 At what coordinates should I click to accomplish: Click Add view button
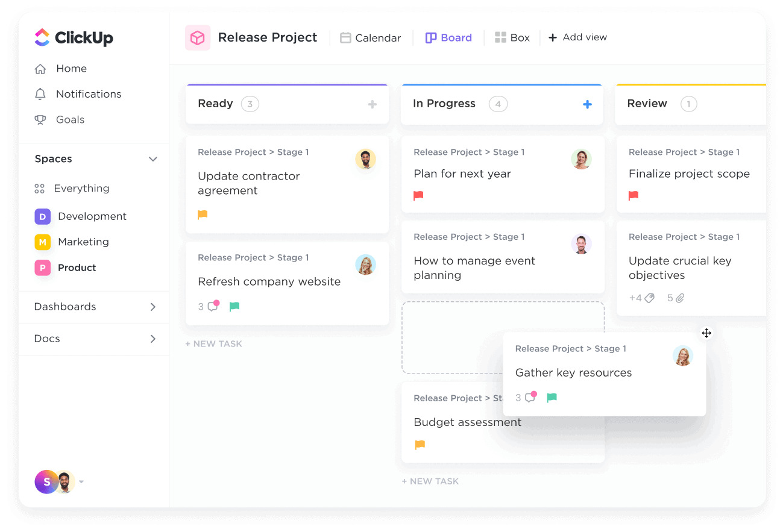pos(577,37)
